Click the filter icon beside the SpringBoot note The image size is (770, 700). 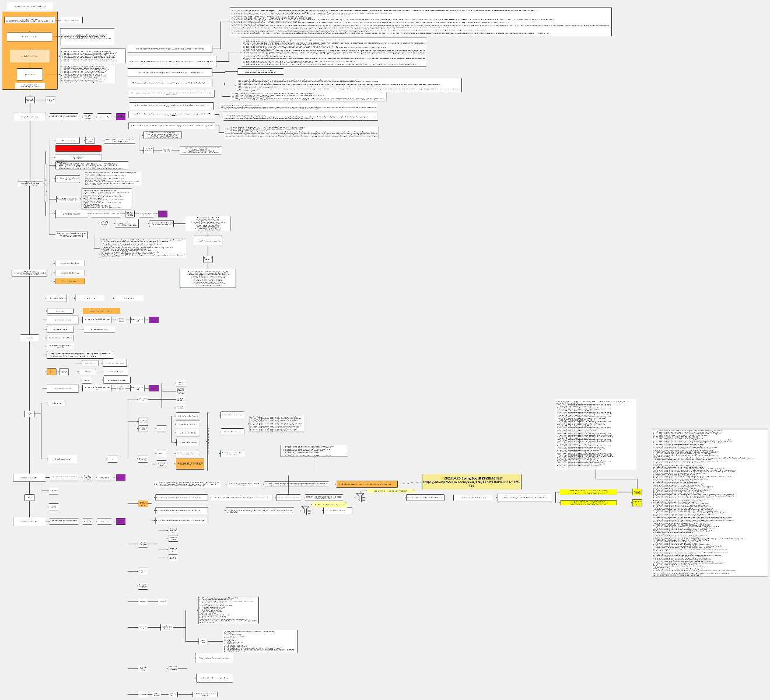tap(361, 497)
